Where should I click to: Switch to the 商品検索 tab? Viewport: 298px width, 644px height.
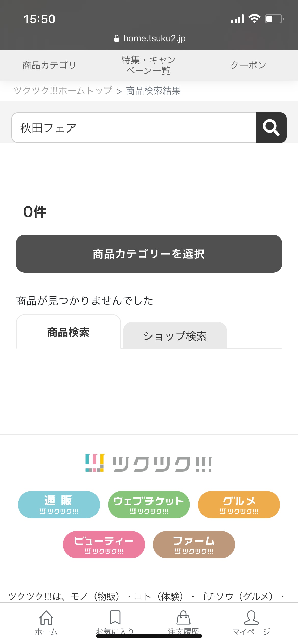[x=68, y=332]
